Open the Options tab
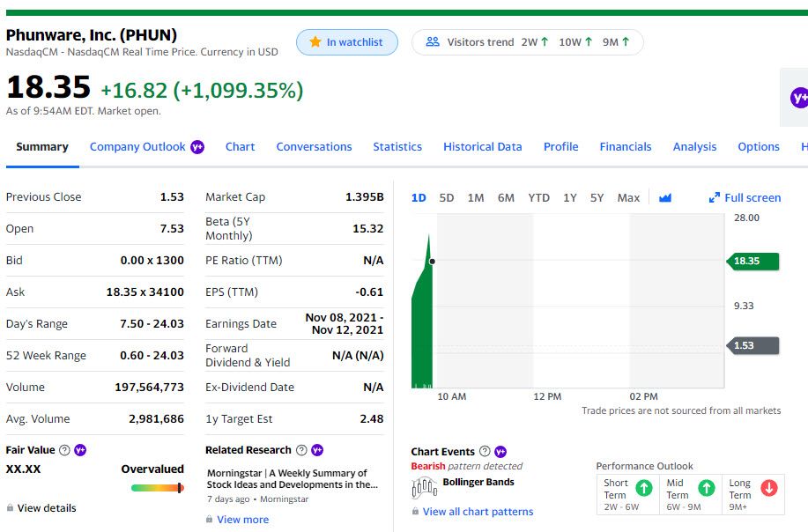The image size is (808, 532). (759, 147)
